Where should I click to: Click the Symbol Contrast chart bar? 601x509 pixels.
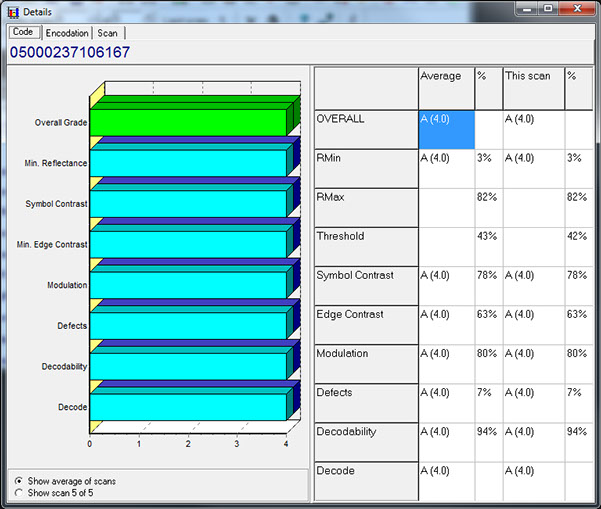pyautogui.click(x=188, y=204)
